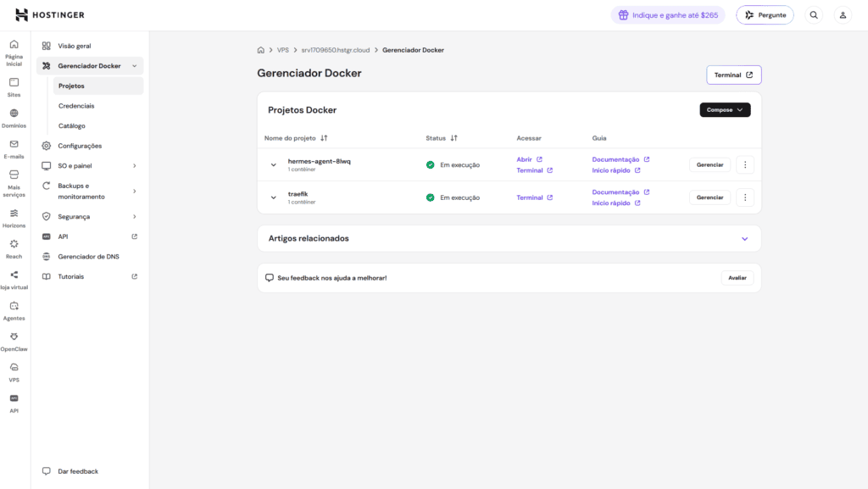The height and width of the screenshot is (489, 868).
Task: Expand SO e painel submenu
Action: pos(135,166)
